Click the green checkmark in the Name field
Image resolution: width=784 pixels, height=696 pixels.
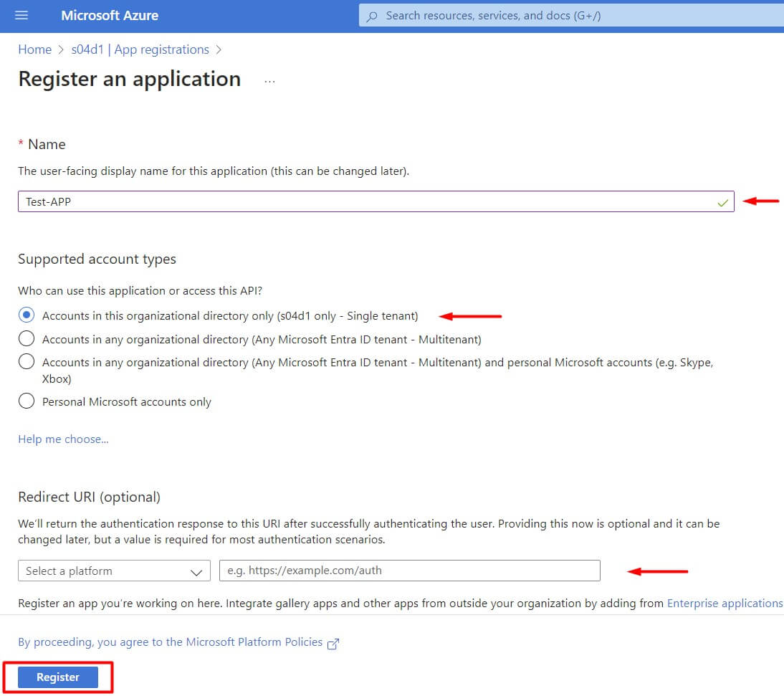pyautogui.click(x=722, y=203)
